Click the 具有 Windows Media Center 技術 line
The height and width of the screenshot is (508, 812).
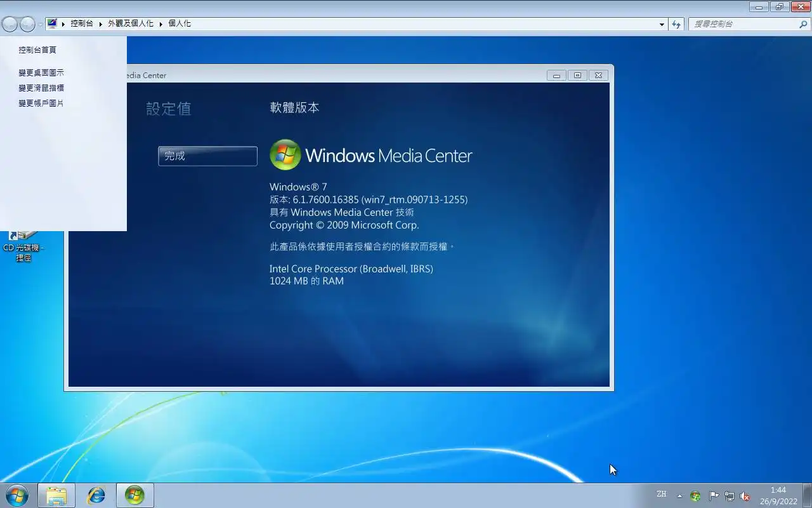click(x=342, y=212)
